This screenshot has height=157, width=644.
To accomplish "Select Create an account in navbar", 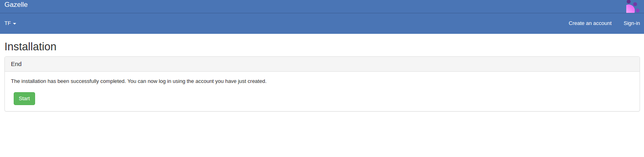I will (590, 23).
